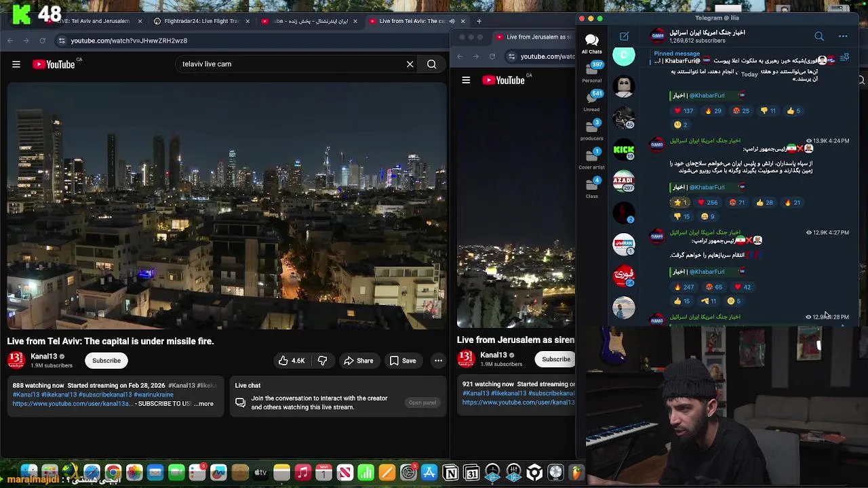The height and width of the screenshot is (488, 868).
Task: Open Telegram channel three-dot menu
Action: [843, 37]
